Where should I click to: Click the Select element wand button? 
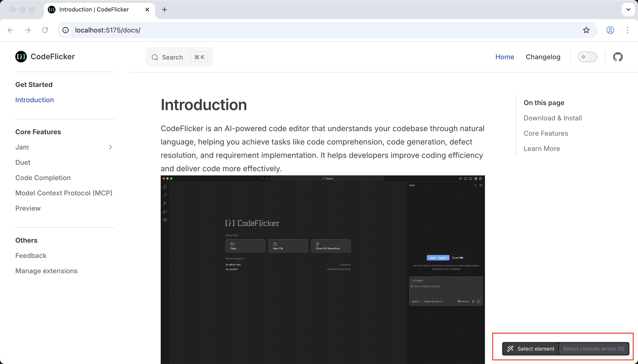pyautogui.click(x=530, y=348)
